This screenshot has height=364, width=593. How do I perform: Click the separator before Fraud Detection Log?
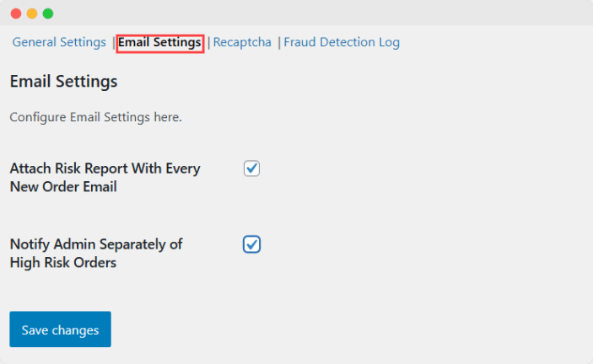[278, 42]
